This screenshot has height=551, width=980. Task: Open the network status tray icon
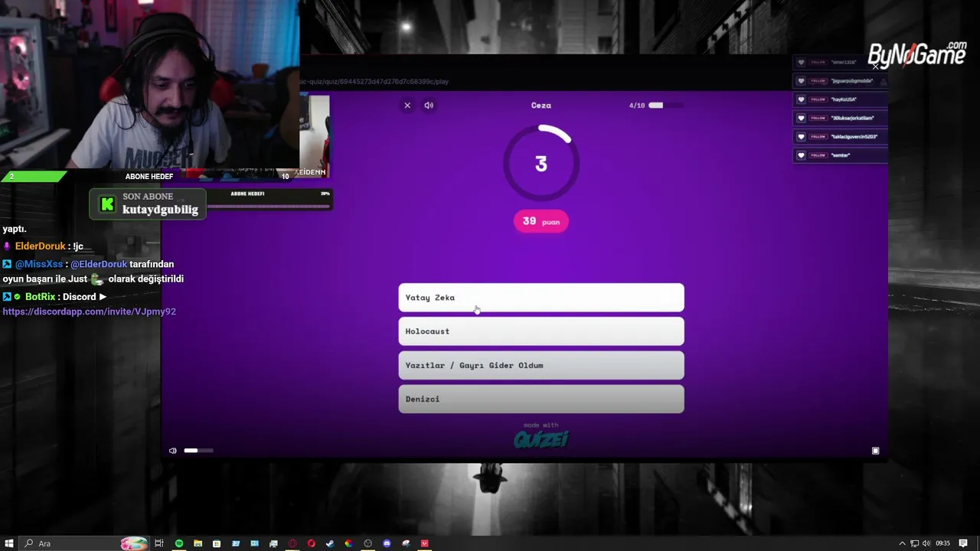[914, 543]
